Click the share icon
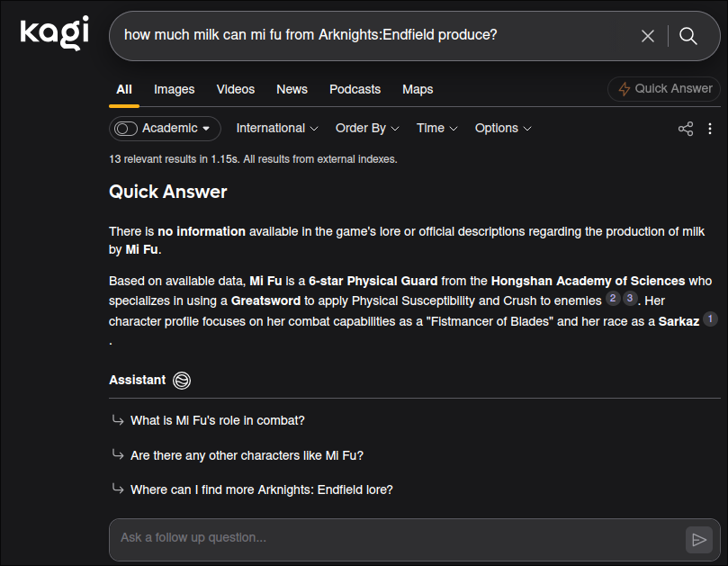Screen dimensions: 728x566 [686, 129]
